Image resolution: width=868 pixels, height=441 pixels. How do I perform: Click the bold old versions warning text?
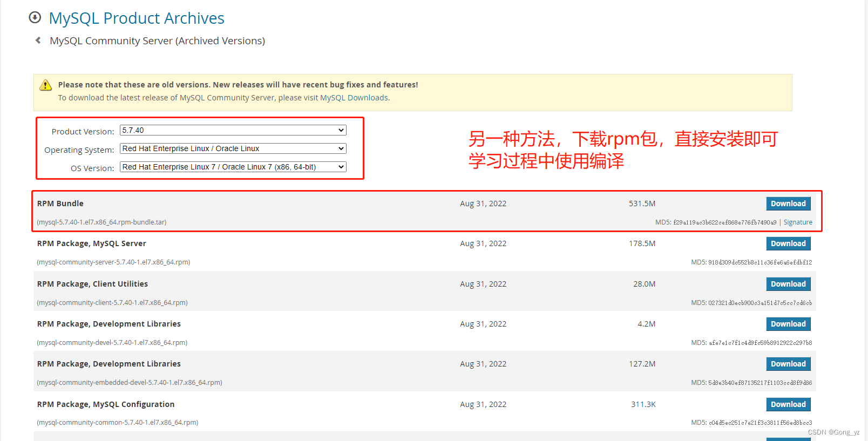[x=238, y=85]
